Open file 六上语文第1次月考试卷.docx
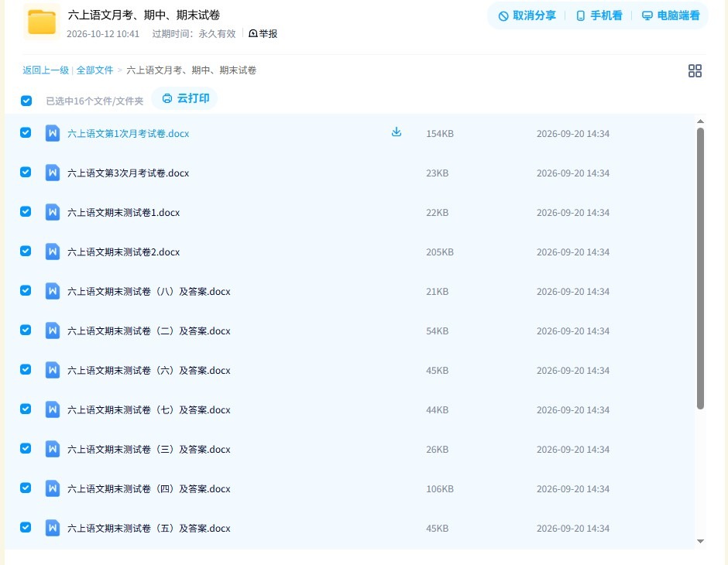728x565 pixels. point(128,134)
